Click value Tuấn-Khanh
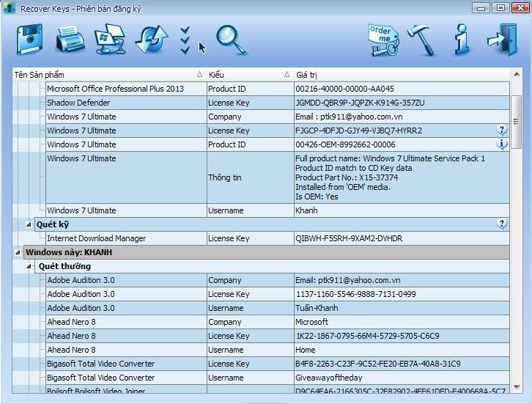Viewport: 532px width, 404px height. [x=317, y=308]
